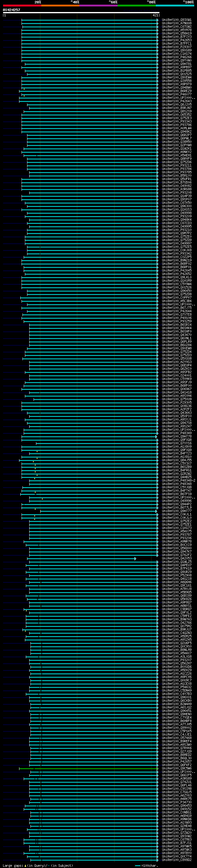Viewport: 197px width, 868px height.
Task: Select label UniRef100_Q9T0N0
Action: point(176,60)
